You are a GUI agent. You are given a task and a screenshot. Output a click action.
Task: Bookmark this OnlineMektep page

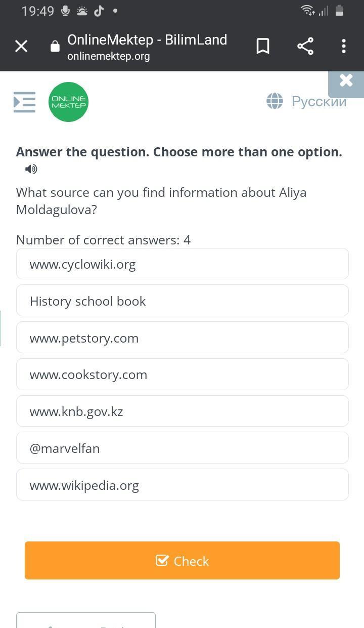coord(263,46)
